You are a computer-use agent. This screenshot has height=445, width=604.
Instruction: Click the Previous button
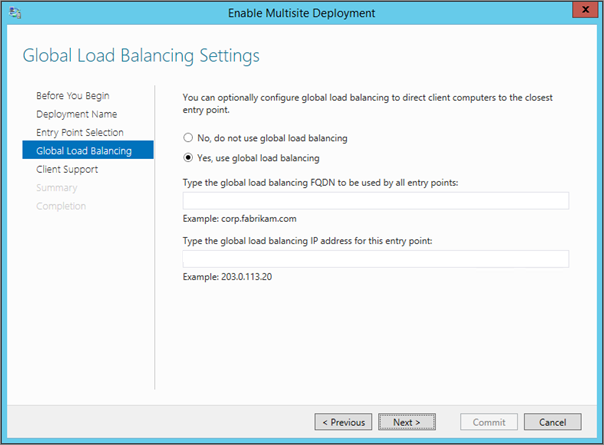(343, 422)
